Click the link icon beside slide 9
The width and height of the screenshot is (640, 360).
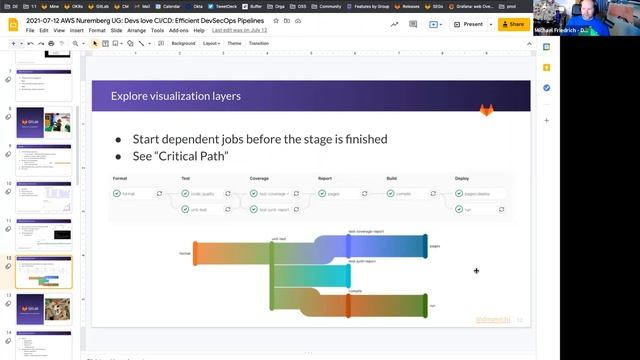pyautogui.click(x=8, y=154)
